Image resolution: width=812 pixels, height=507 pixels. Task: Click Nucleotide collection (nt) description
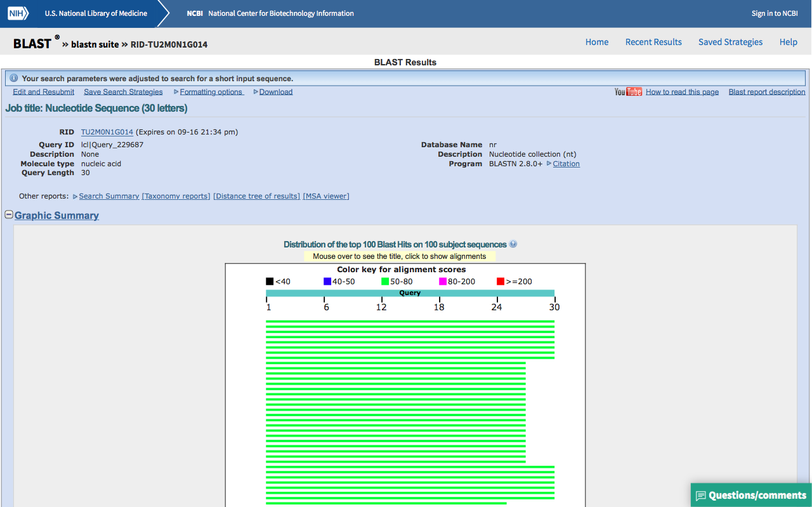pyautogui.click(x=533, y=154)
